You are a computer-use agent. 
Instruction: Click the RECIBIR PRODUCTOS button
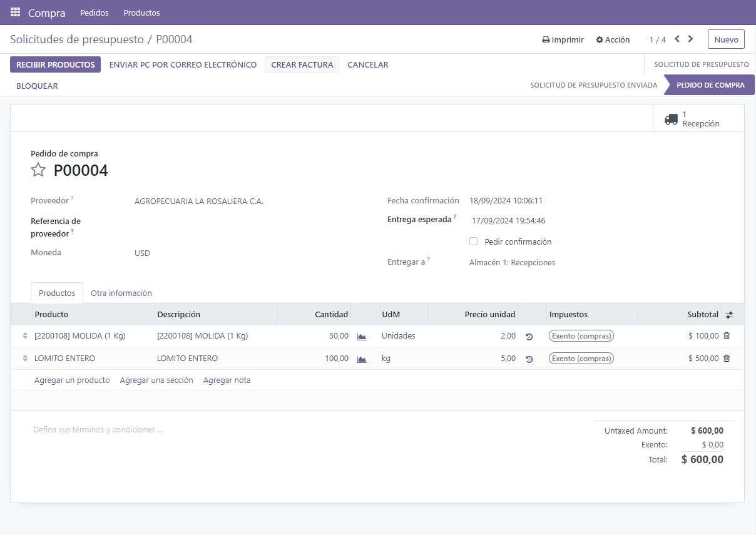point(55,64)
